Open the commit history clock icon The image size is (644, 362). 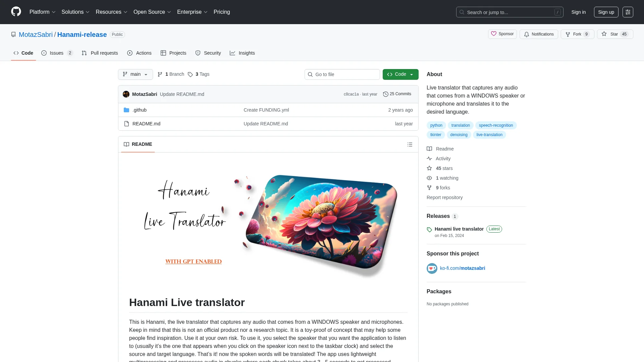tap(386, 94)
